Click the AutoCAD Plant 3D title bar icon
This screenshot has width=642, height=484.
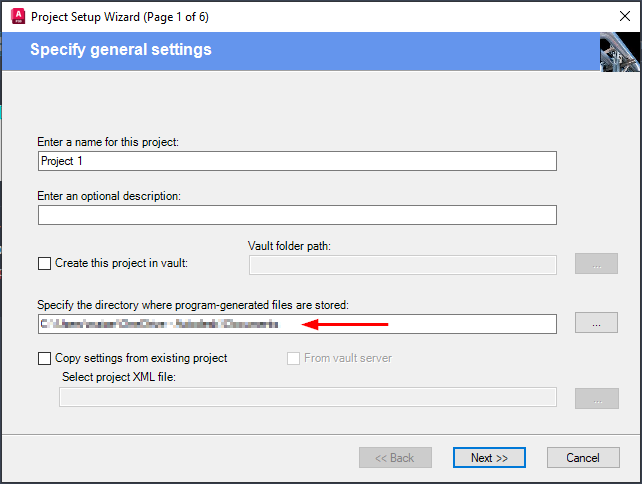(16, 17)
